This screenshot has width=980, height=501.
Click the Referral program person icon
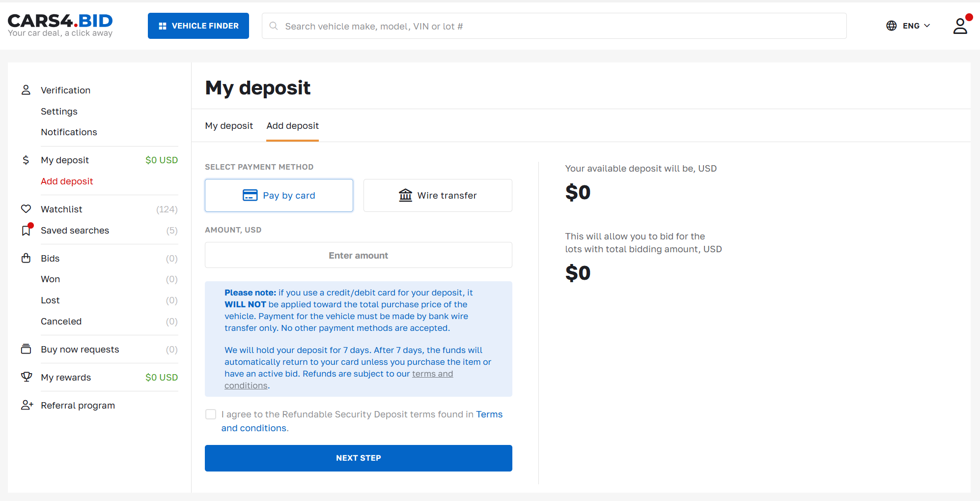(x=27, y=405)
